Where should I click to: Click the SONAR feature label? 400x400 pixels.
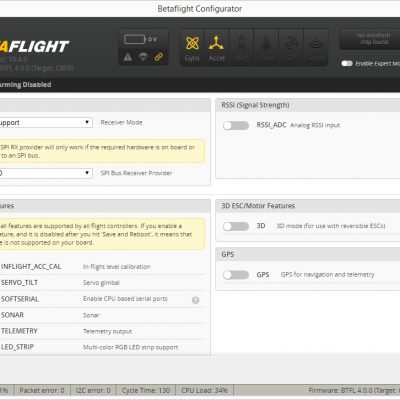[12, 315]
